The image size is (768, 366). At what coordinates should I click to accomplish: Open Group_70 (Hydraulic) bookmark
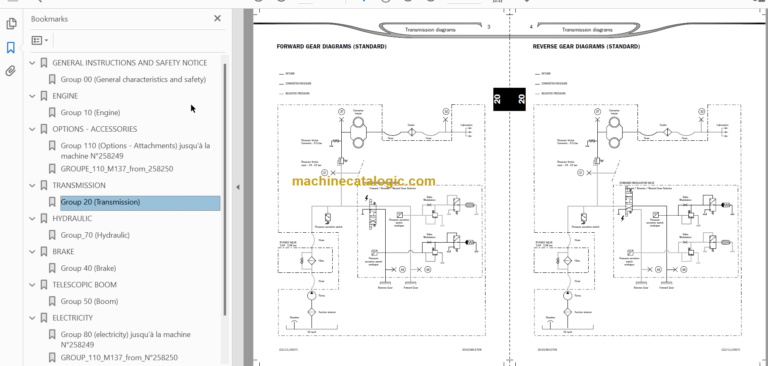point(95,235)
